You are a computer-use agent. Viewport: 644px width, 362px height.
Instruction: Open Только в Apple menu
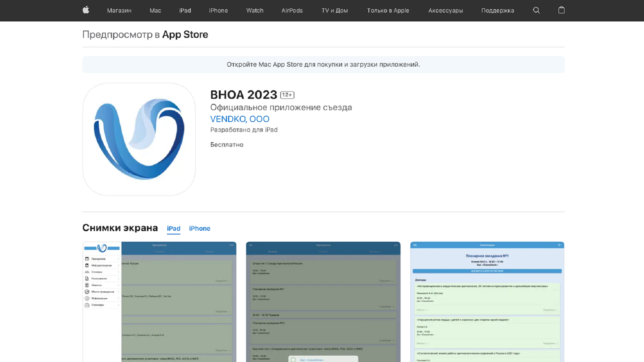click(388, 10)
